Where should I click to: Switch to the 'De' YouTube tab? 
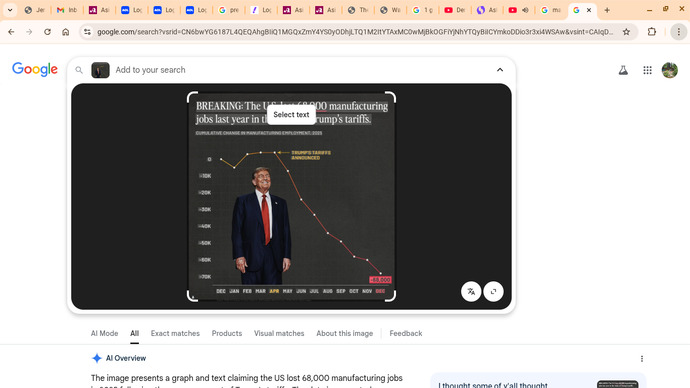455,10
